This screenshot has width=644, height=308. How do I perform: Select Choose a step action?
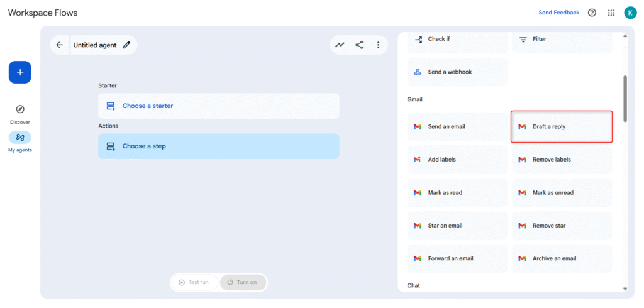tap(218, 146)
